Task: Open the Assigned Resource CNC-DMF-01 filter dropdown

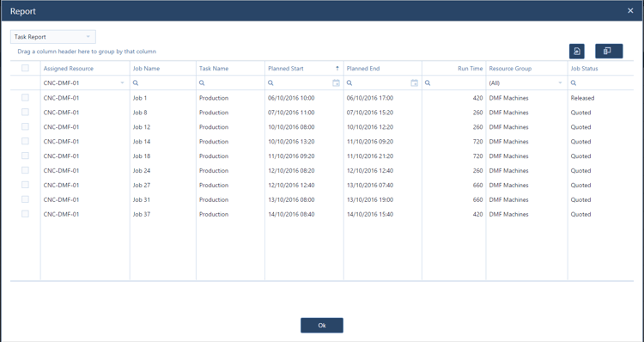Action: coord(85,83)
